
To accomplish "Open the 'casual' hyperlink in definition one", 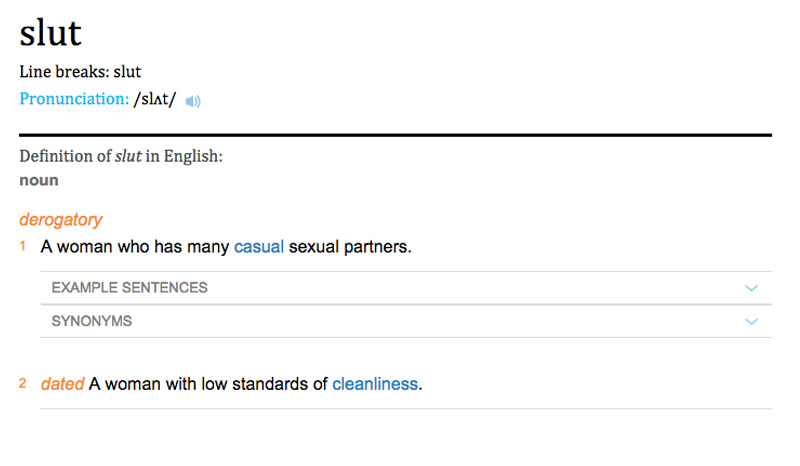I will click(259, 246).
